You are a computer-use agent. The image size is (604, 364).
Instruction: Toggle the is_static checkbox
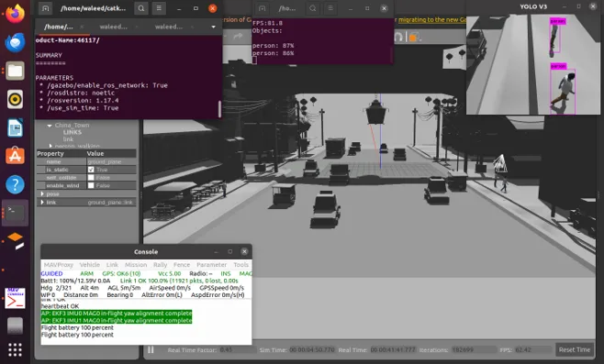click(x=91, y=170)
